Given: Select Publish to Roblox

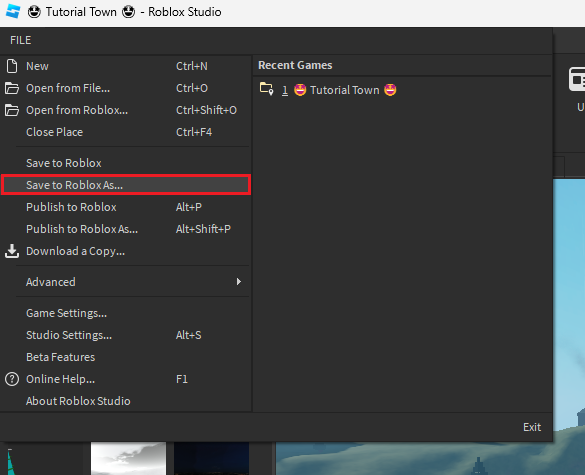Looking at the screenshot, I should click(126, 207).
